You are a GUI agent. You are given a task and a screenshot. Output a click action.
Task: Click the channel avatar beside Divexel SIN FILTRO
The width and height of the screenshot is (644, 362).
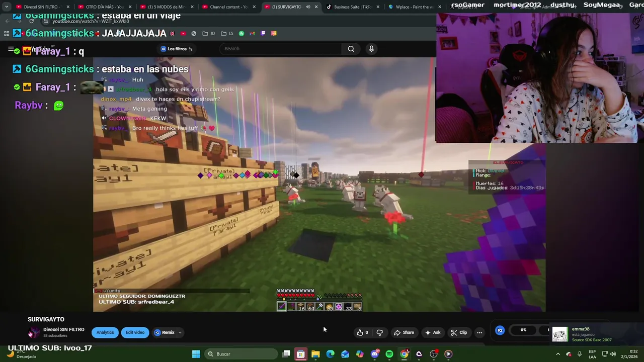pos(33,332)
